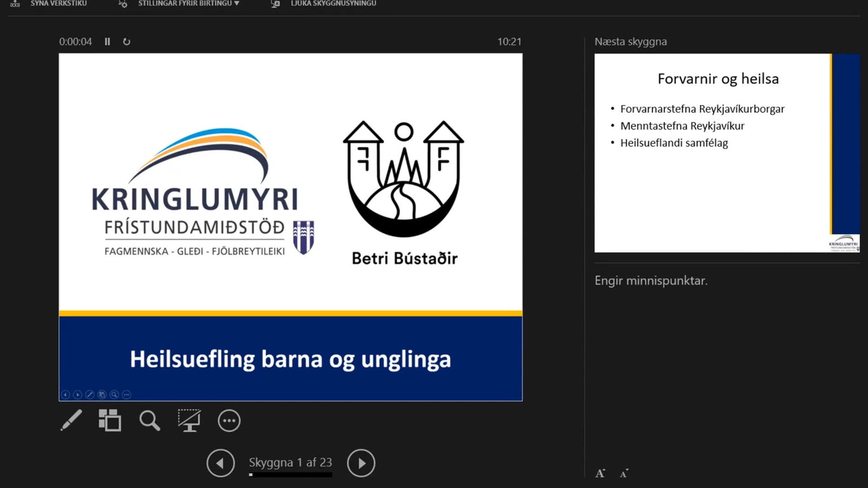Click the KRINGLUMÝRI heading on the slide

pyautogui.click(x=195, y=199)
